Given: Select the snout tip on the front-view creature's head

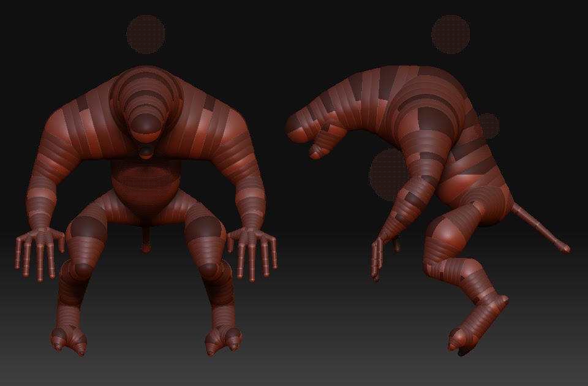Looking at the screenshot, I should pyautogui.click(x=146, y=126).
